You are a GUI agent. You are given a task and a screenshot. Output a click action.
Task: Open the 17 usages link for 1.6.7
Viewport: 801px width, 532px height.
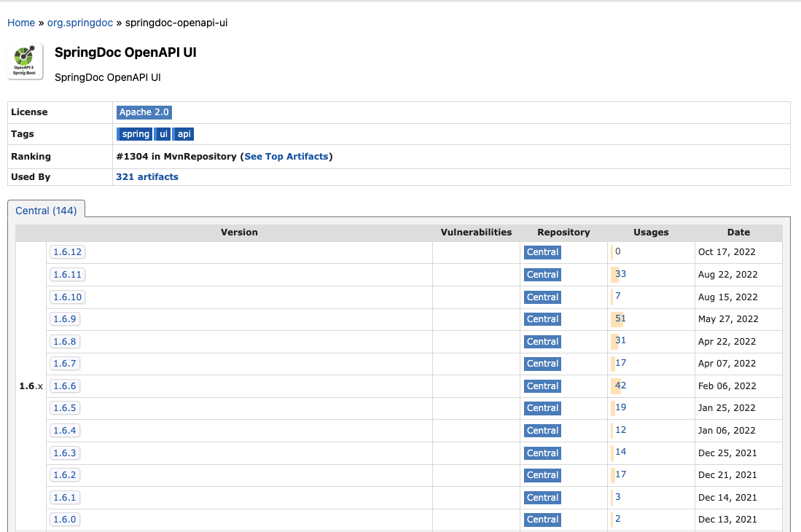coord(621,363)
